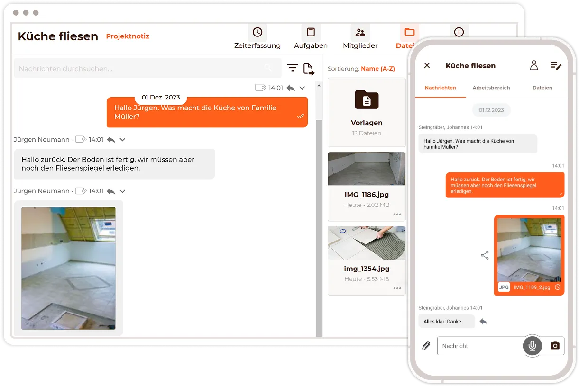Viewport: 588px width, 386px height.
Task: Focus the Nachricht input field on phone
Action: tap(480, 346)
